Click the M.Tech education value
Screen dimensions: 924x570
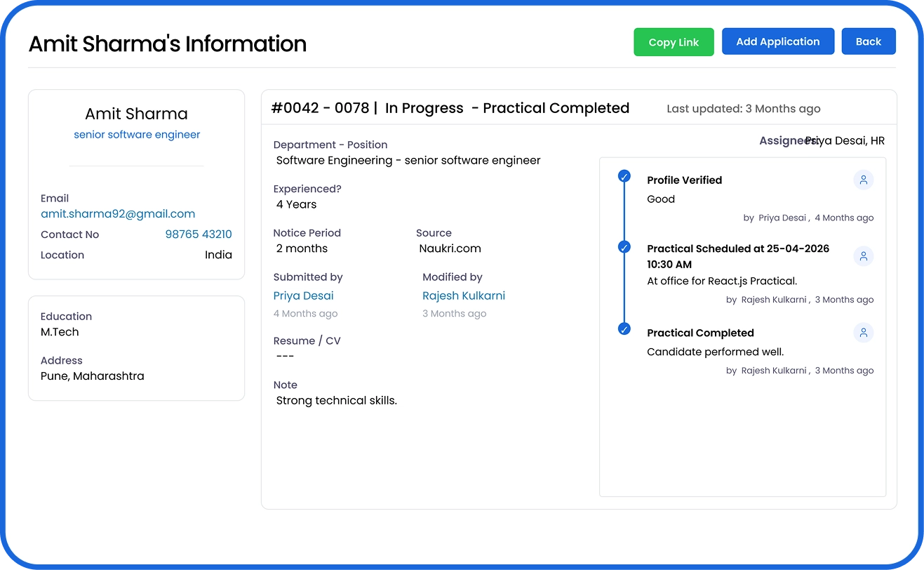pos(60,332)
